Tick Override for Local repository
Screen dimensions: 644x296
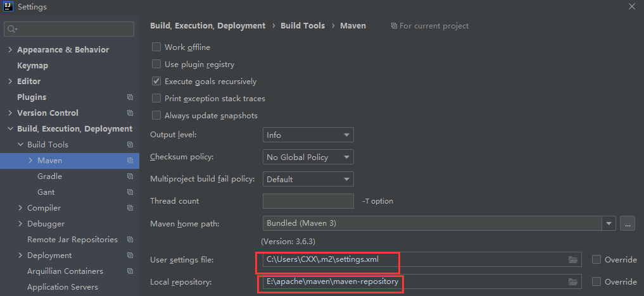coord(597,281)
